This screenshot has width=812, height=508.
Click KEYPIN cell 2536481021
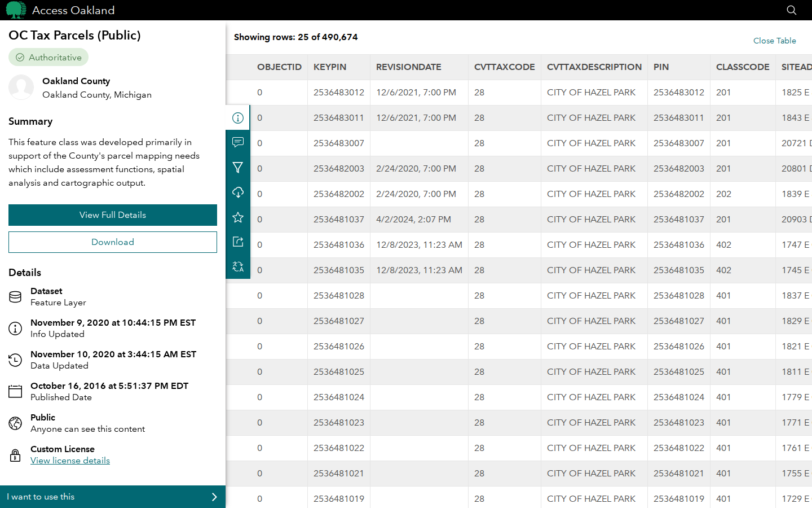339,474
